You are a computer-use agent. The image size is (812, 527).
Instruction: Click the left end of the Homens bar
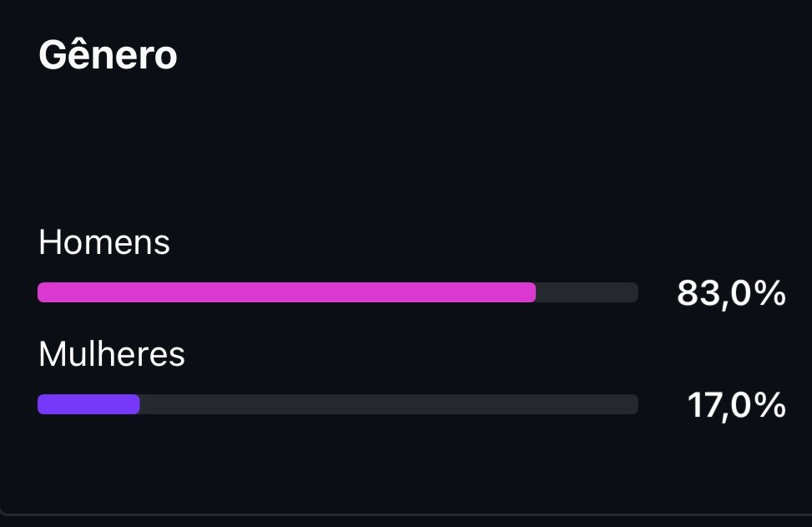click(x=43, y=292)
